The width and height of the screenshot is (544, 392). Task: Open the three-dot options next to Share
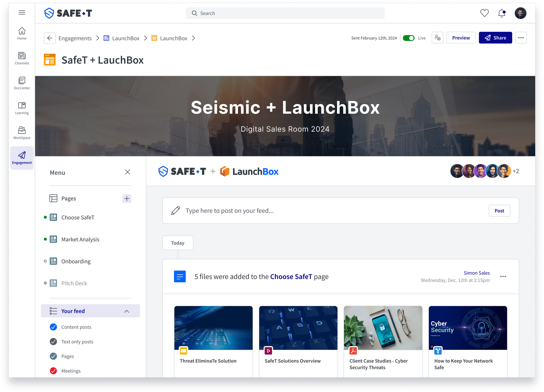click(x=520, y=38)
